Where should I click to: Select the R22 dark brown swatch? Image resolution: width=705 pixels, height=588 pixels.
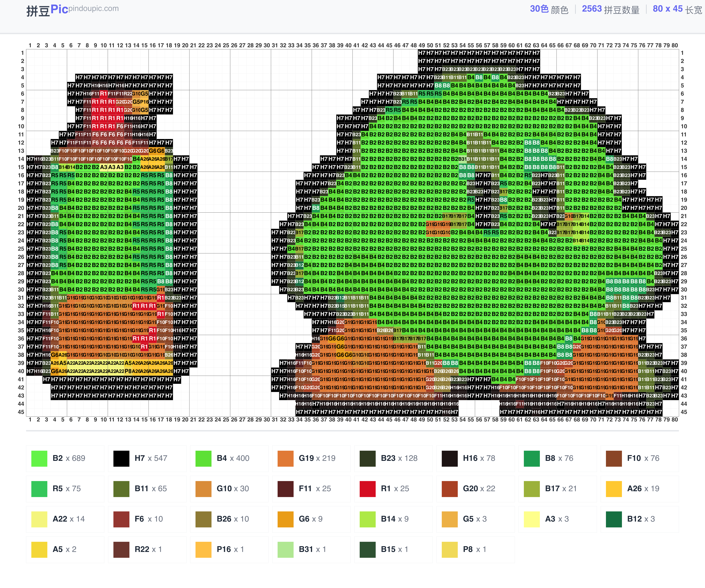click(121, 549)
